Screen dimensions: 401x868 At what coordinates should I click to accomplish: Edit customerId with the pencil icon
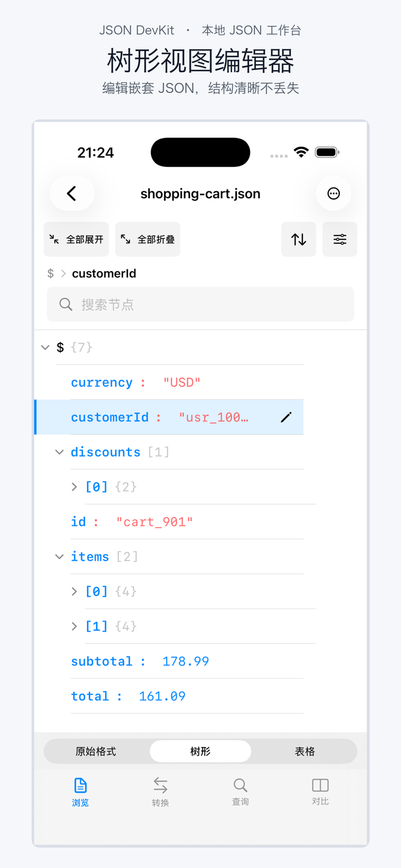click(286, 417)
